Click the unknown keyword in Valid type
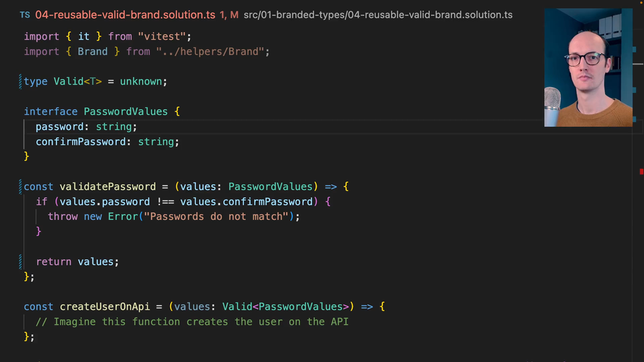Viewport: 644px width, 362px height. point(141,81)
